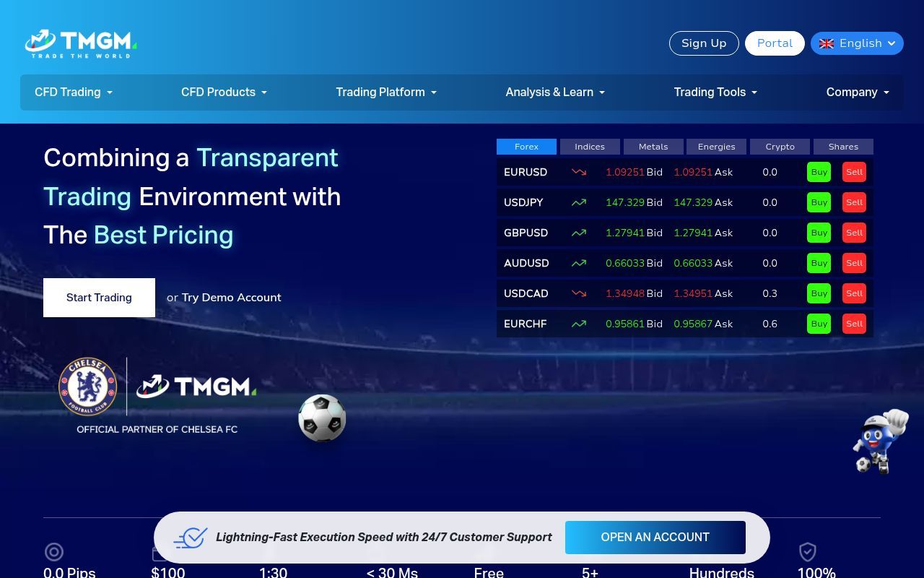The height and width of the screenshot is (578, 924).
Task: Sell EURCHF
Action: [854, 324]
